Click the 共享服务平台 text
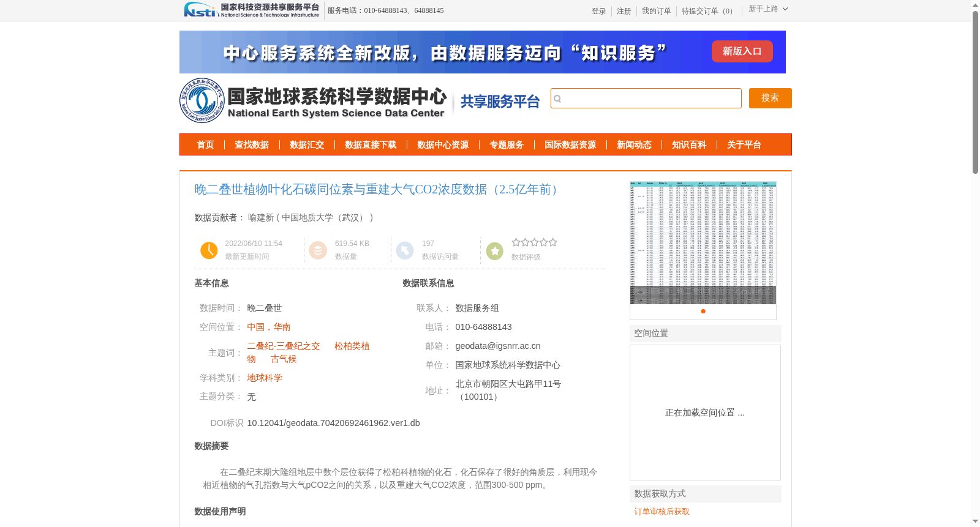The width and height of the screenshot is (980, 527). pyautogui.click(x=500, y=102)
